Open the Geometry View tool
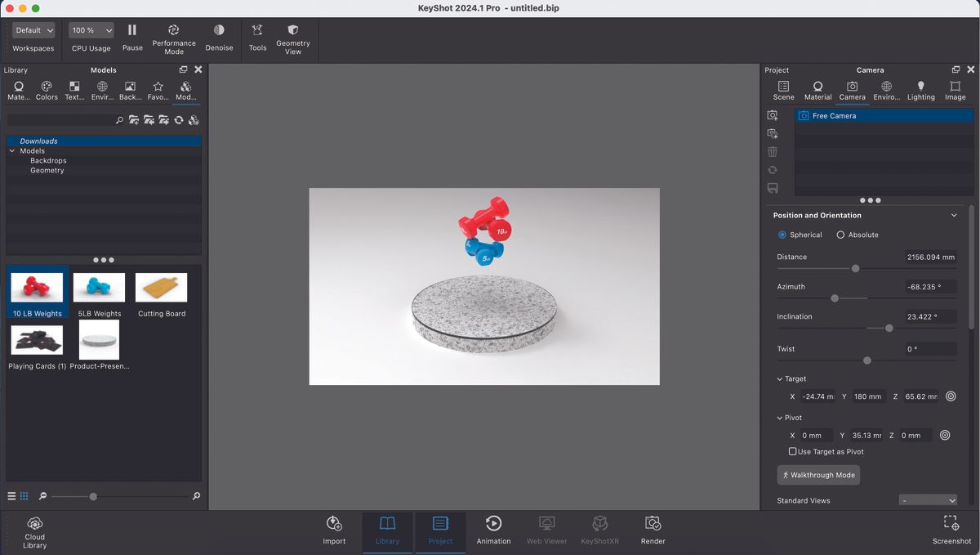Screen dimensions: 980x555 pos(293,33)
